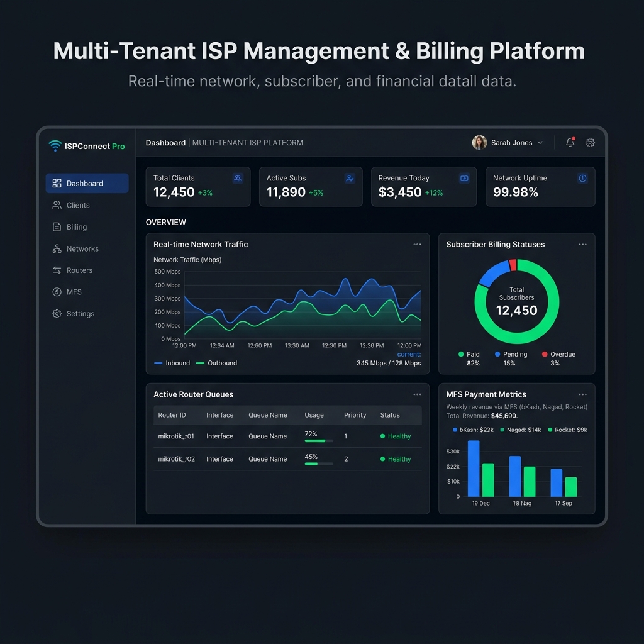The width and height of the screenshot is (644, 644).
Task: Click the green bar for 17 Sep
Action: [571, 487]
